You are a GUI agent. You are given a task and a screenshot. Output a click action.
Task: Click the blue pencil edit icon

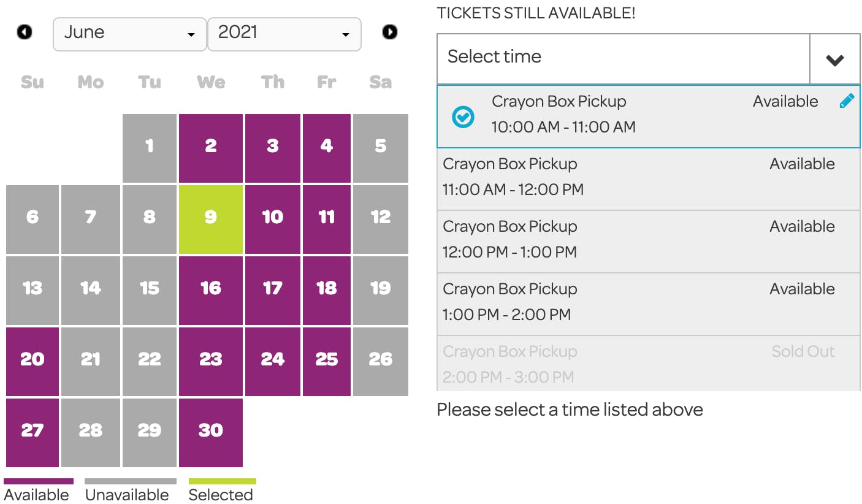tap(847, 102)
